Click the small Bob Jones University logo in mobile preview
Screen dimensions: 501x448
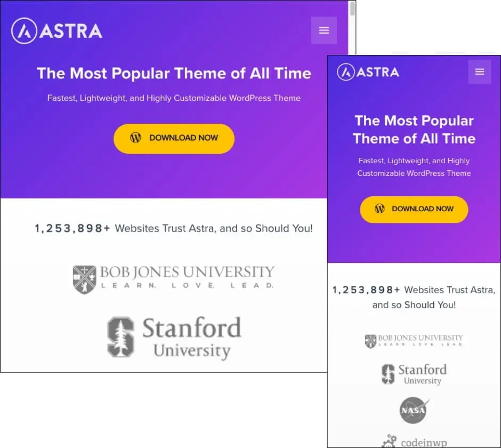coord(414,341)
